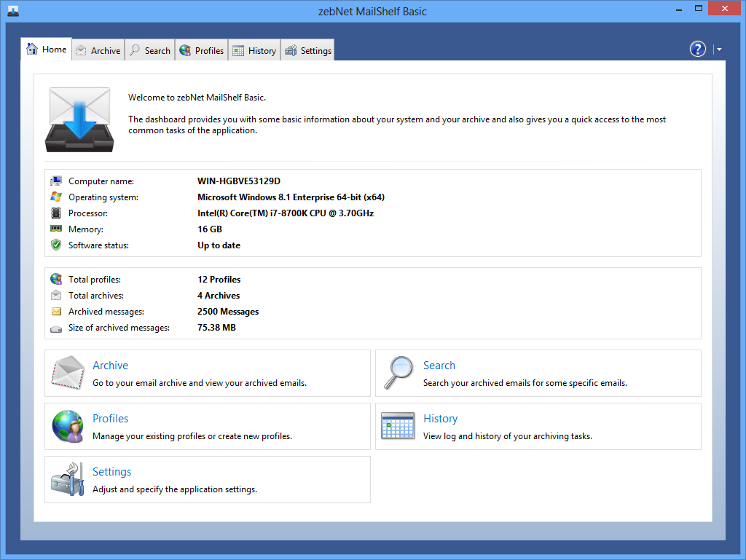Click the help question mark icon

tap(697, 49)
